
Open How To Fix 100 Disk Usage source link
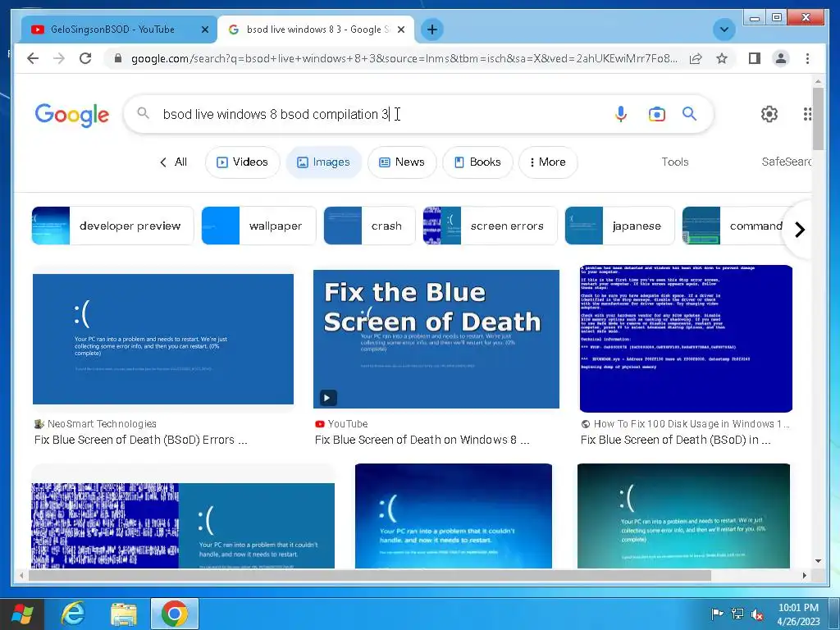point(685,424)
